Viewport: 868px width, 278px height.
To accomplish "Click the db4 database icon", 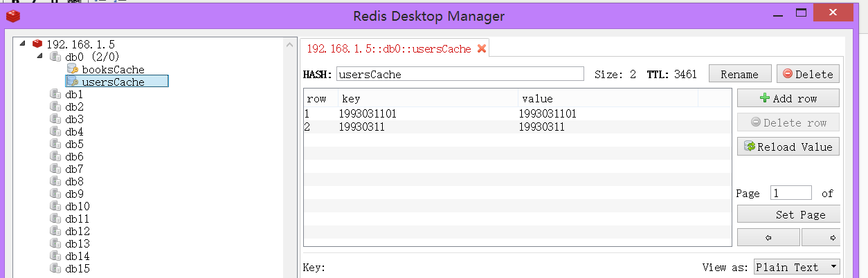I will point(55,131).
